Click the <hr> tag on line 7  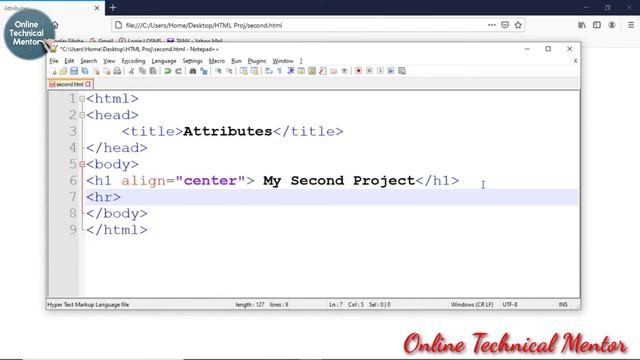(x=103, y=197)
